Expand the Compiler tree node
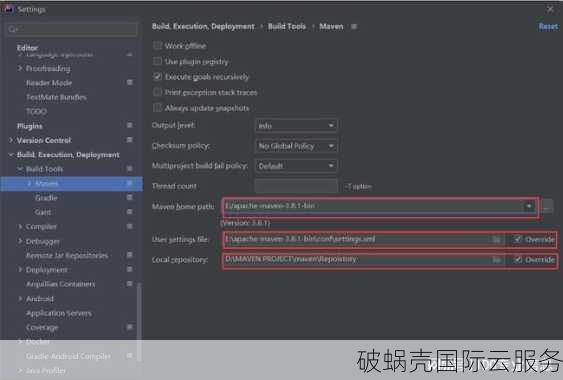This screenshot has height=380, width=563. click(20, 227)
